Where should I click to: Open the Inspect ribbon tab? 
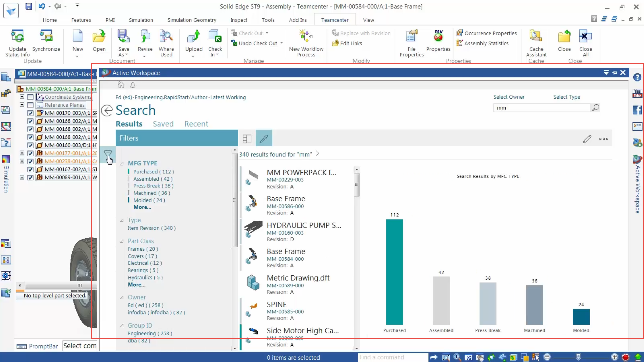click(239, 20)
